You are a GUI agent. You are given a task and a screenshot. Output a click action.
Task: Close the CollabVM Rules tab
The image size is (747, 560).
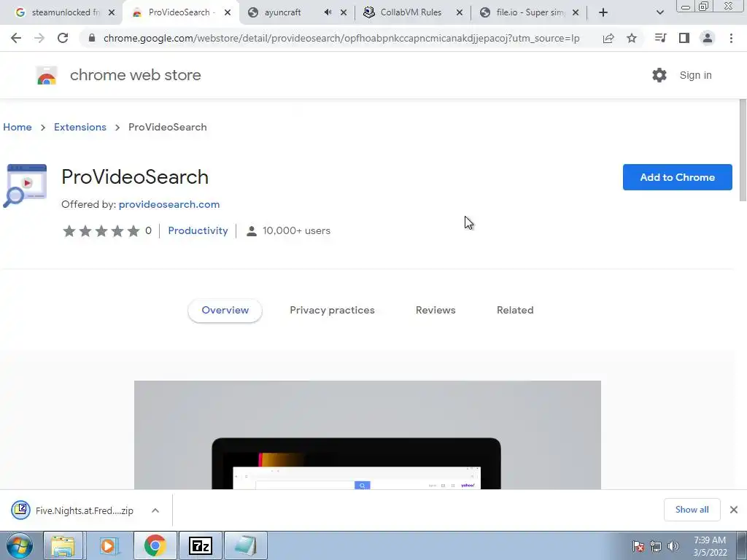[x=460, y=12]
